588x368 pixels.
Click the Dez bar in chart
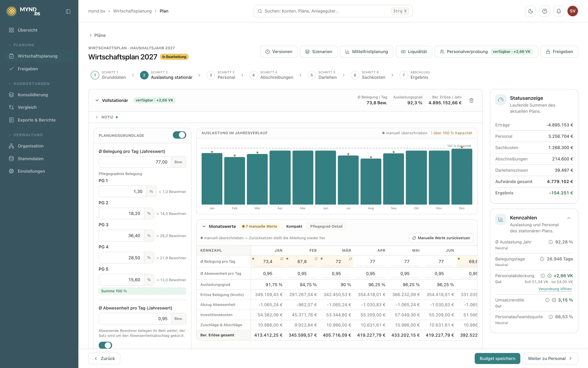coord(462,177)
